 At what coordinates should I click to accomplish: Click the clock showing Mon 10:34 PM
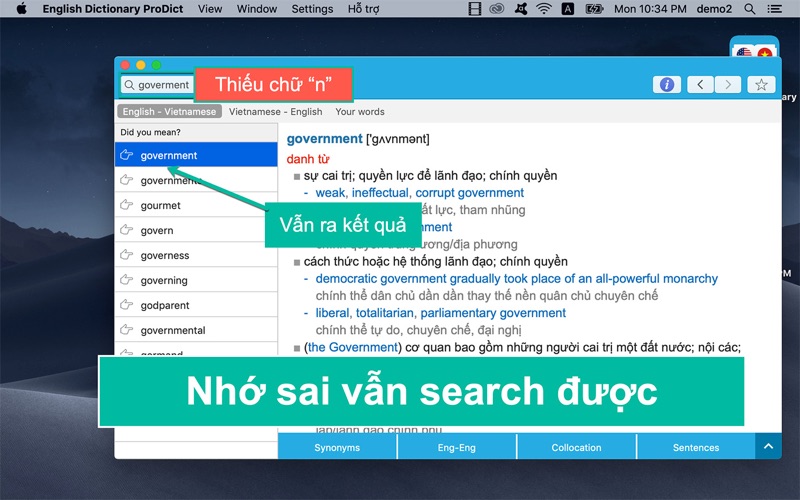[x=650, y=9]
